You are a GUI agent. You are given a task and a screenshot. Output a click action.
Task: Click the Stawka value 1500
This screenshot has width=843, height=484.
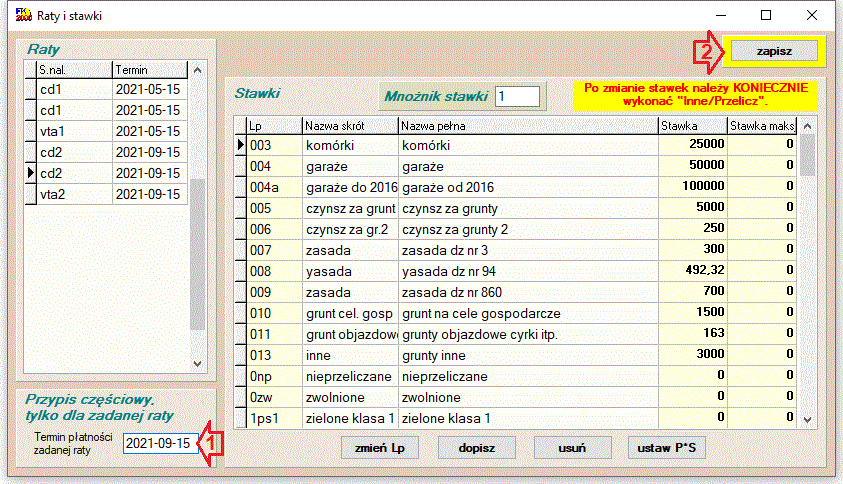693,312
